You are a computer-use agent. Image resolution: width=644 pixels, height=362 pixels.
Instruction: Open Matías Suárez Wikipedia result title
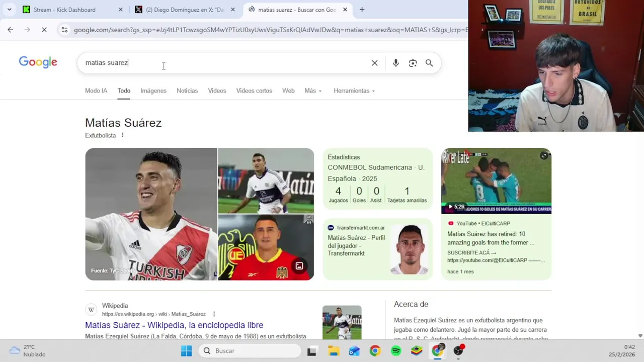[174, 325]
